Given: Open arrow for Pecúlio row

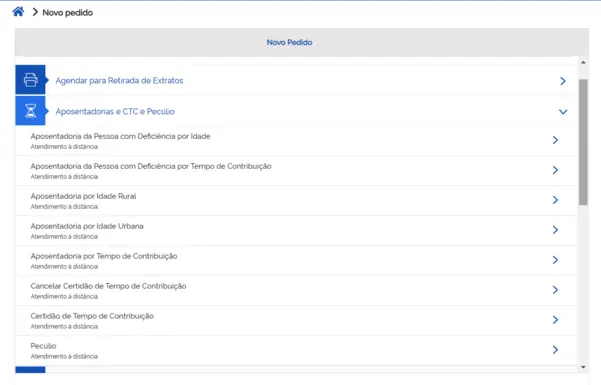Looking at the screenshot, I should [555, 349].
